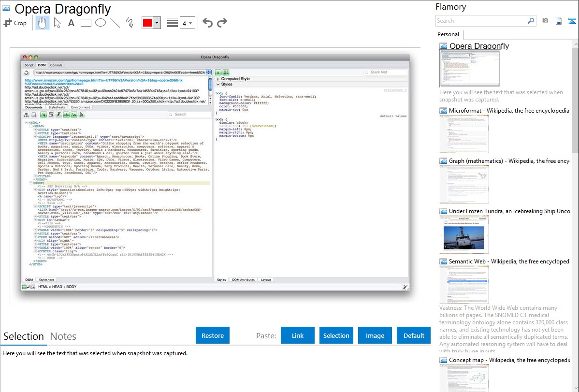
Task: Click the red color swatch
Action: tap(147, 23)
